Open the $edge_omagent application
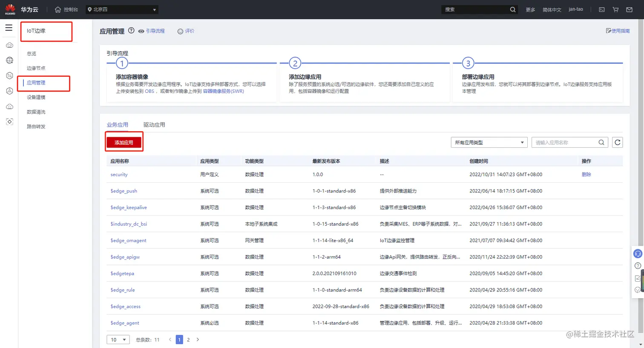The image size is (644, 348). click(128, 241)
